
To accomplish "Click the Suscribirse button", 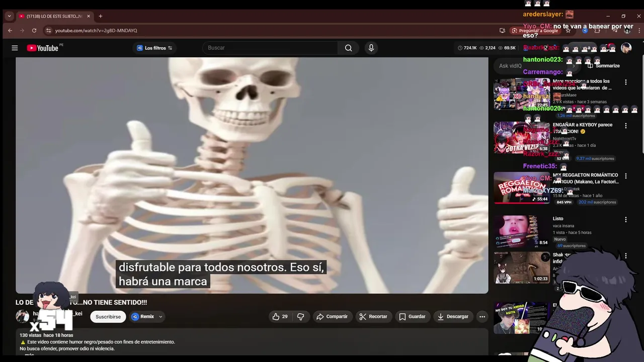I will pyautogui.click(x=108, y=316).
